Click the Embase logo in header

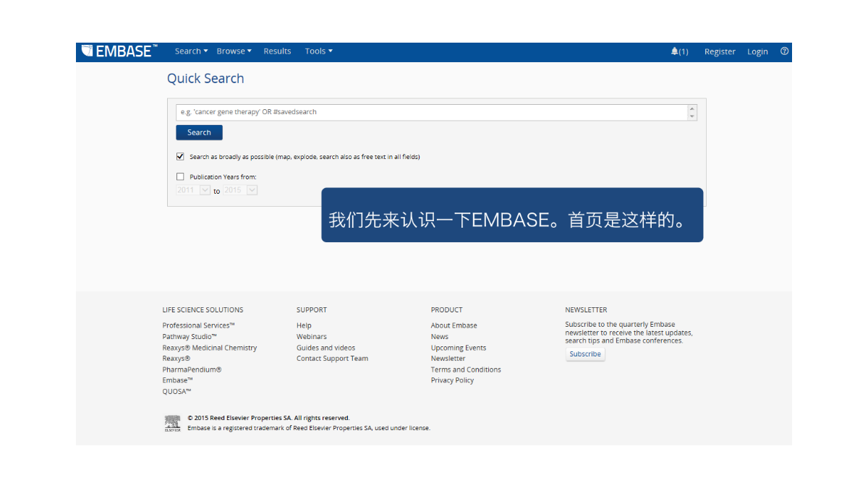(119, 51)
